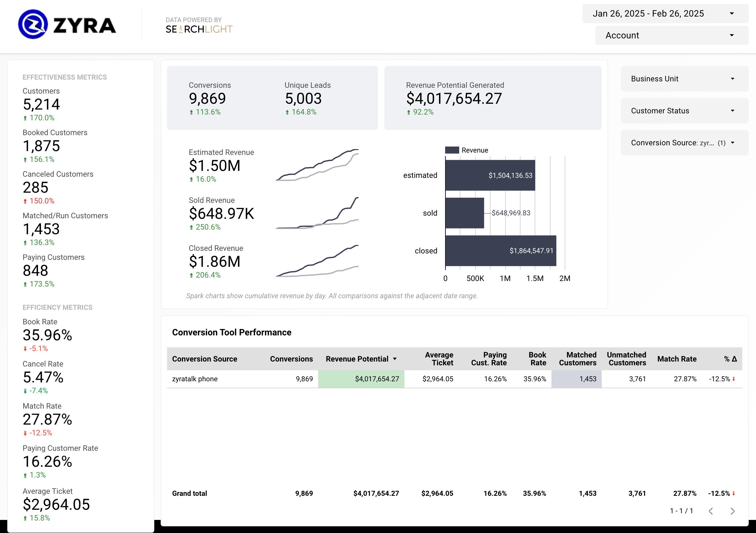The width and height of the screenshot is (756, 533).
Task: Expand the Business Unit filter
Action: 684,79
